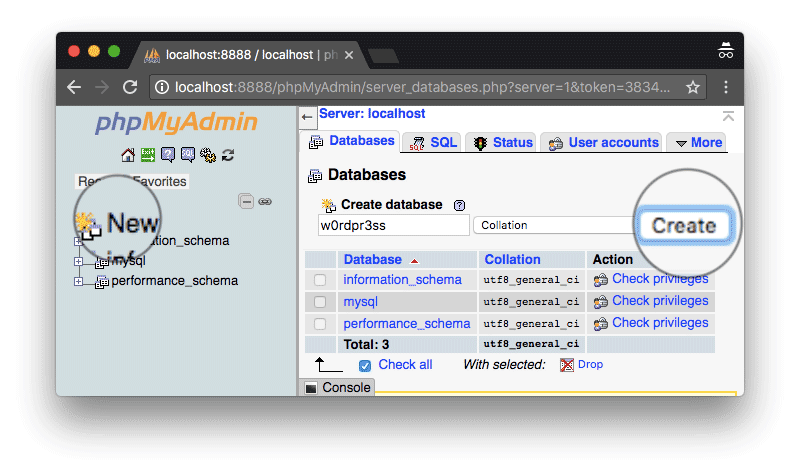The width and height of the screenshot is (800, 476).
Task: Click Server: localhost breadcrumb link
Action: point(372,114)
